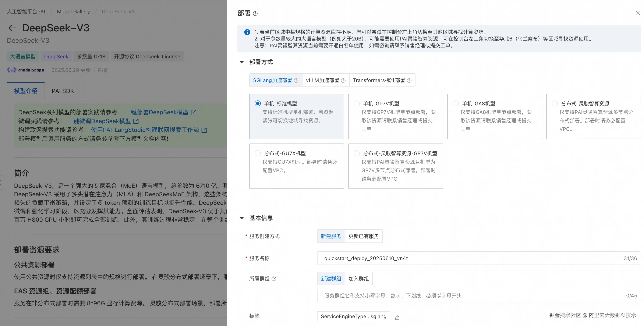Viewport: 644px width, 326px height.
Task: Select the 单机-GP7V机型 radio option
Action: [x=357, y=103]
